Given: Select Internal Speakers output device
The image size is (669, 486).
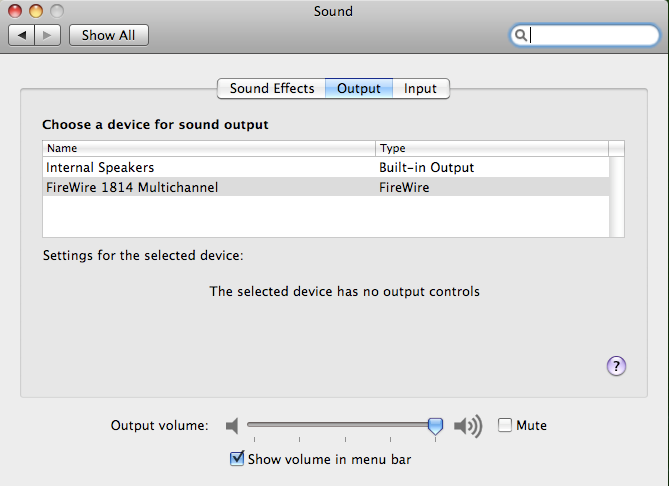Looking at the screenshot, I should [x=326, y=167].
